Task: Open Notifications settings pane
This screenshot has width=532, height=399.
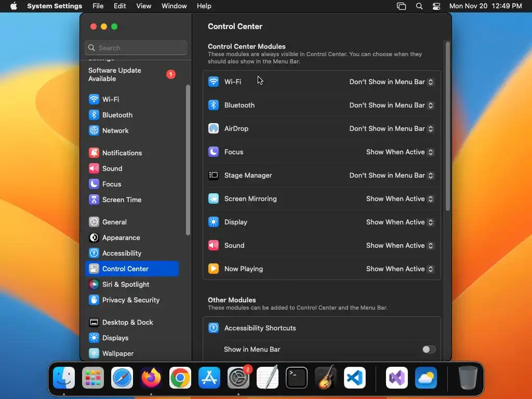Action: point(131,153)
